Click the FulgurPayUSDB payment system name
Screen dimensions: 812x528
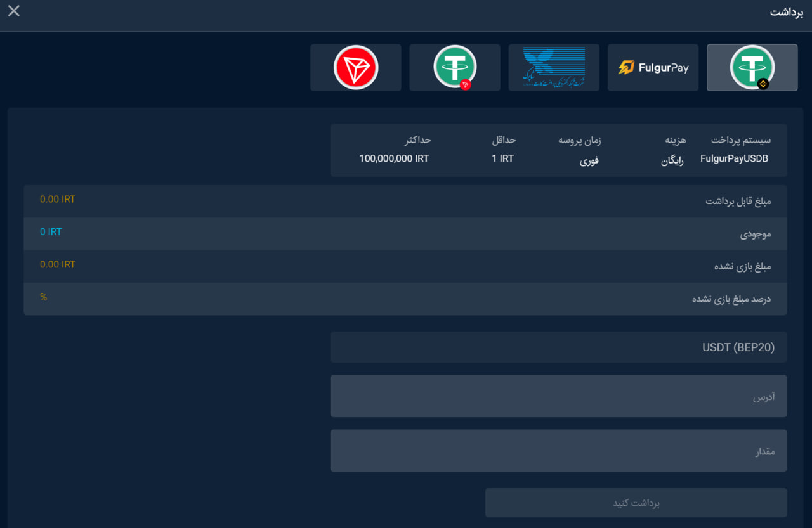[x=734, y=158]
